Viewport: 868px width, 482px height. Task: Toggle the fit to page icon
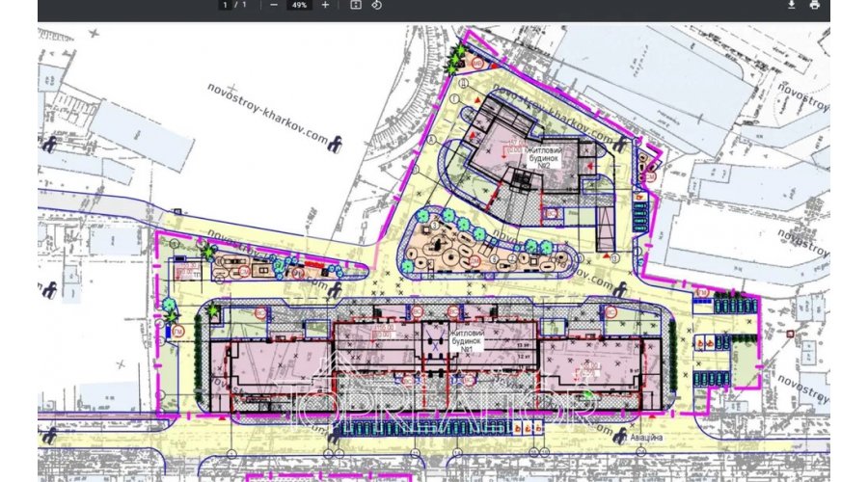point(355,5)
